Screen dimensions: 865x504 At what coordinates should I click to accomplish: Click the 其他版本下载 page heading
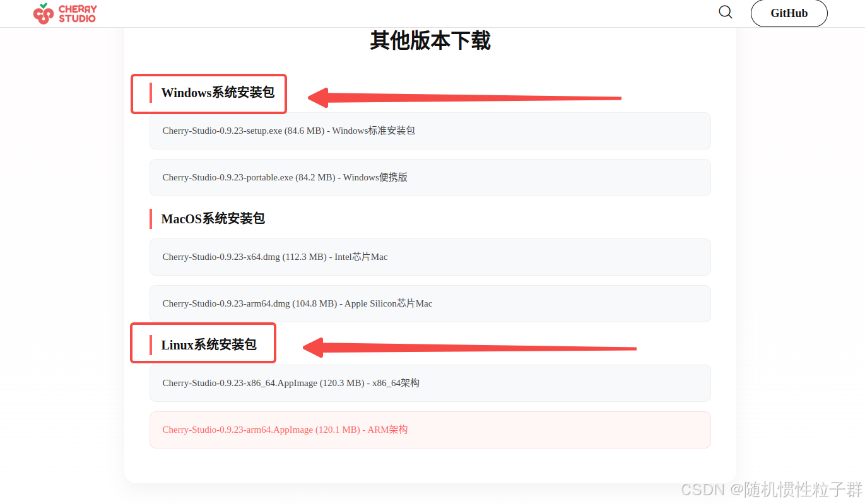430,40
